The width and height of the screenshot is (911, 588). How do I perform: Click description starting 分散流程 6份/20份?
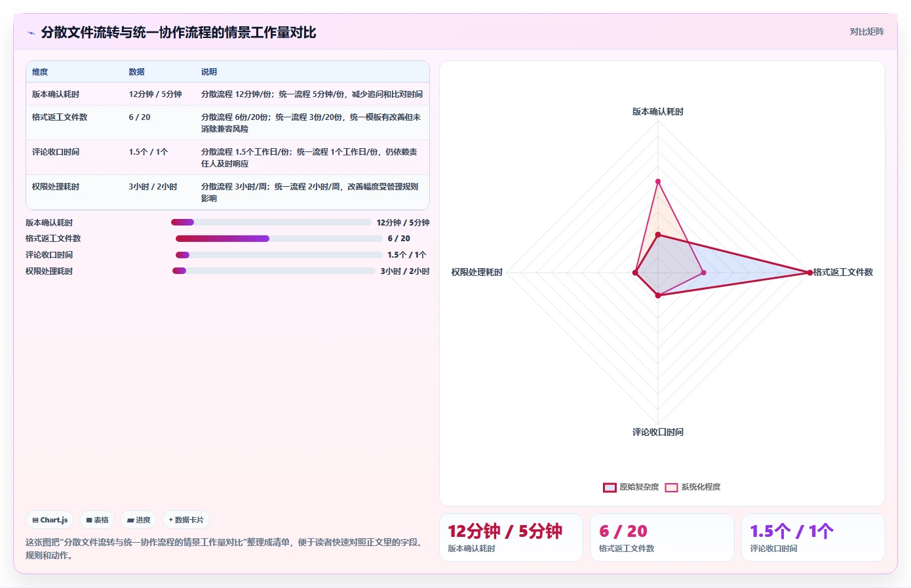311,123
